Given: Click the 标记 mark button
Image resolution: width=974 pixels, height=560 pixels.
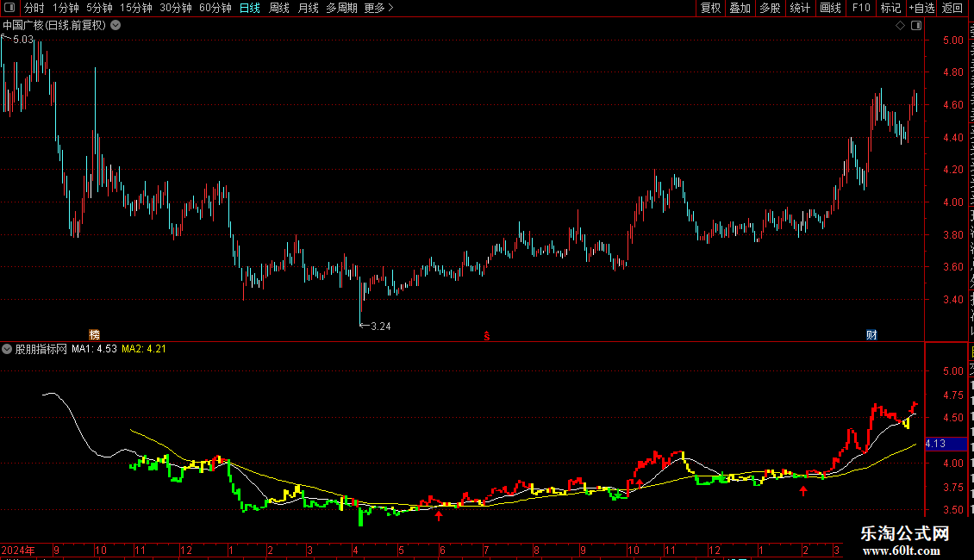Looking at the screenshot, I should click(x=890, y=8).
